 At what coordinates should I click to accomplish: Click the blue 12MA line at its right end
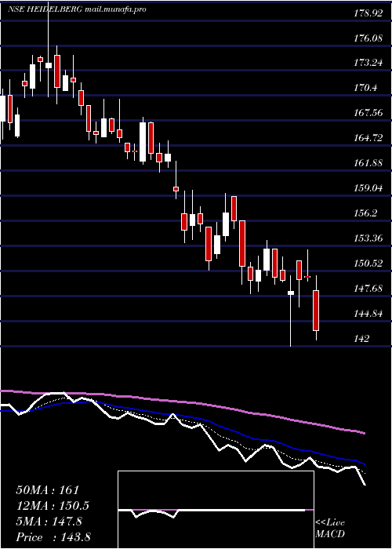[x=364, y=464]
